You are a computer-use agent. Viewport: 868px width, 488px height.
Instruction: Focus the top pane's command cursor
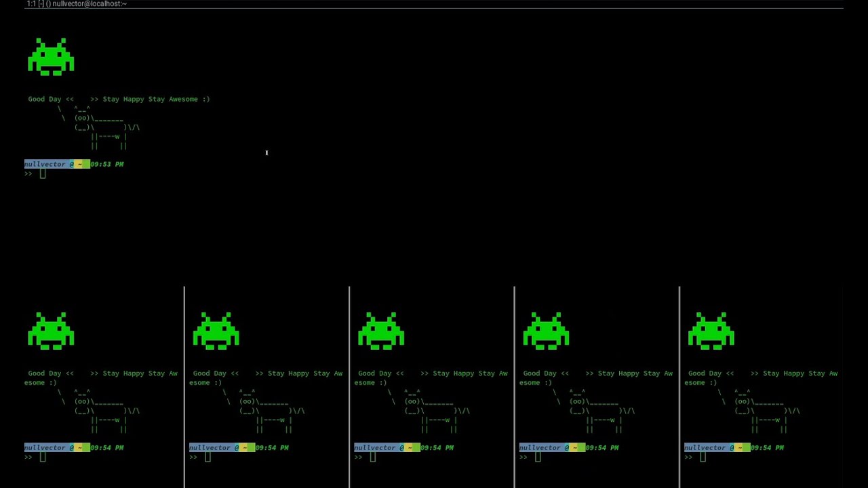tap(43, 174)
